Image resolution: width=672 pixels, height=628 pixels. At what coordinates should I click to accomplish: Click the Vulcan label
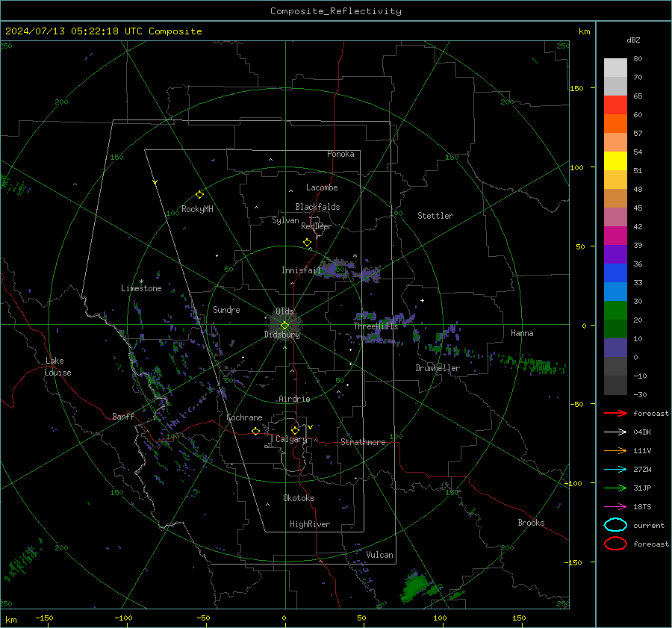click(380, 555)
